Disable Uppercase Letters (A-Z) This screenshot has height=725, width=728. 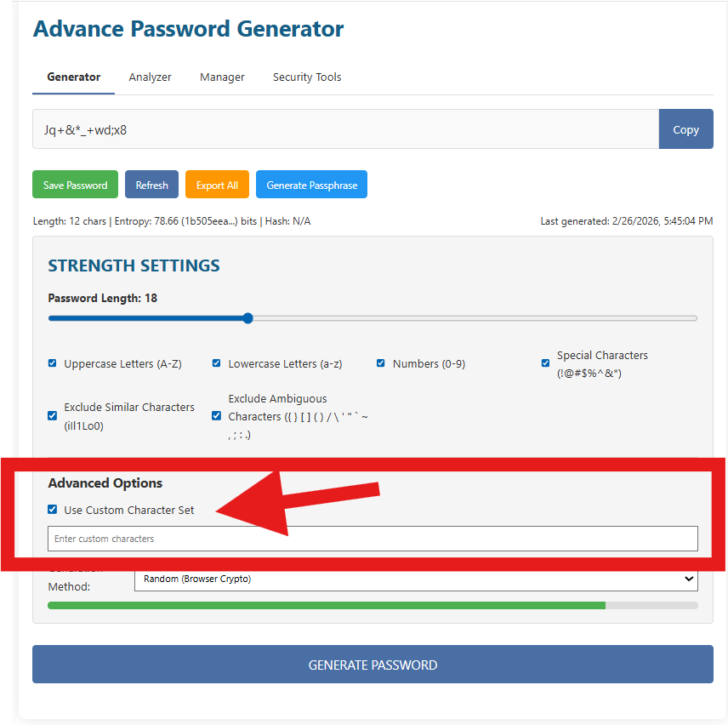52,362
